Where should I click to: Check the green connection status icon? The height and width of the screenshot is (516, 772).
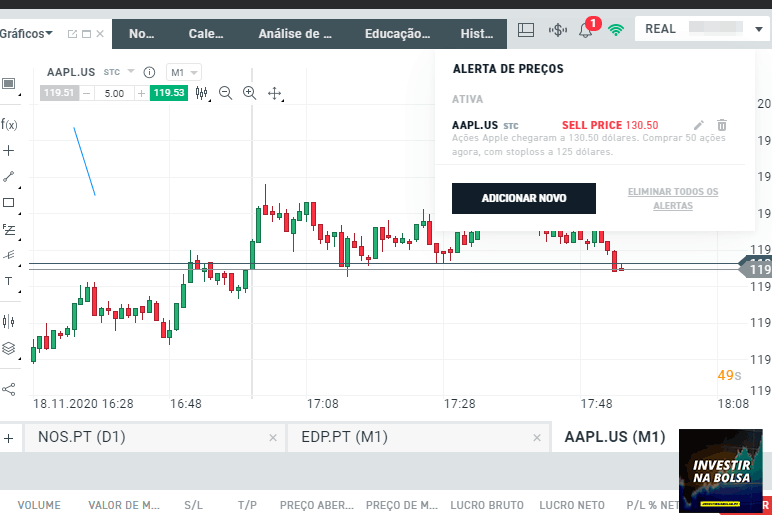click(615, 30)
